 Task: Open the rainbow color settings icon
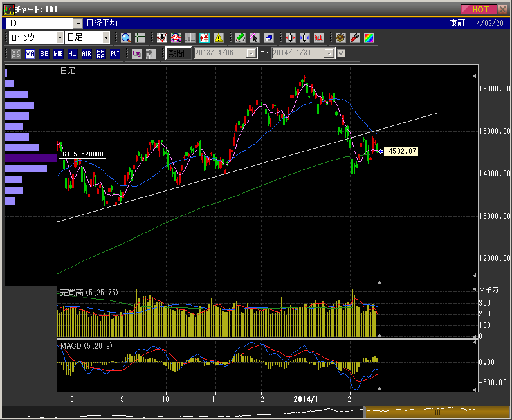(x=369, y=38)
